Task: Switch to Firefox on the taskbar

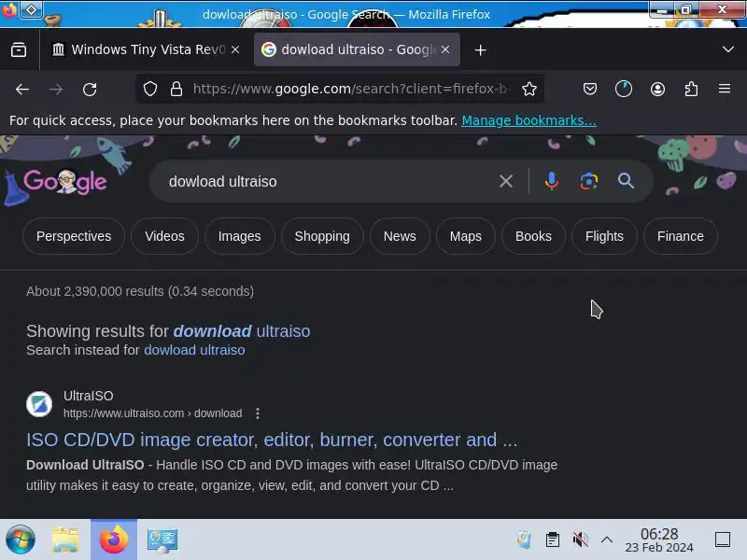Action: click(114, 539)
